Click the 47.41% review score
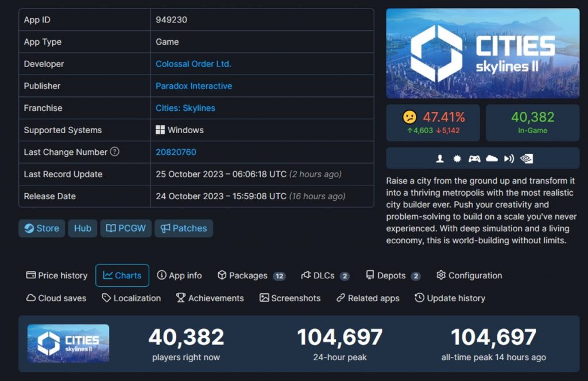This screenshot has width=588, height=381. pos(444,117)
